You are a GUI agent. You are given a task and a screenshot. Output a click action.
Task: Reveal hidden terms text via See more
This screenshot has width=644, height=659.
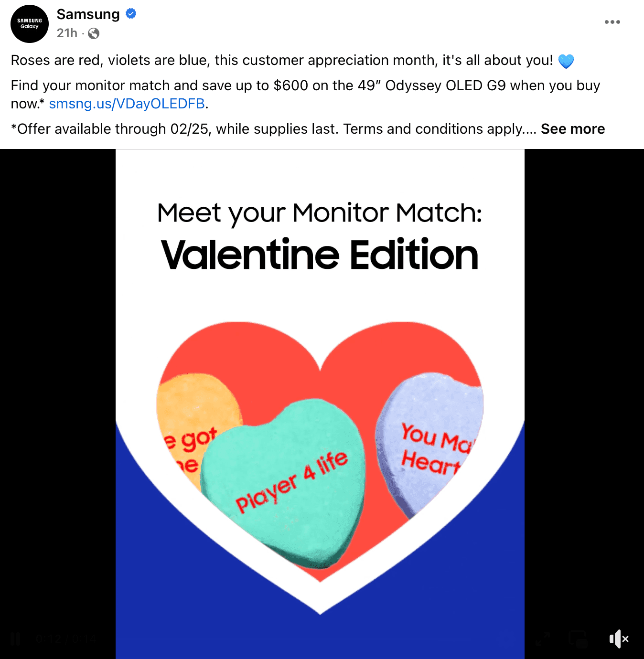coord(572,128)
